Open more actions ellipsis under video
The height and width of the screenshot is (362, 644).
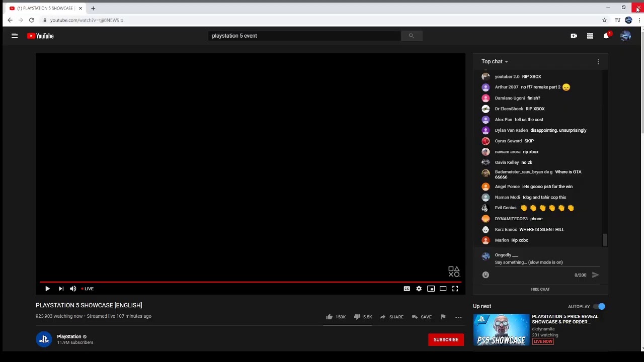[458, 317]
